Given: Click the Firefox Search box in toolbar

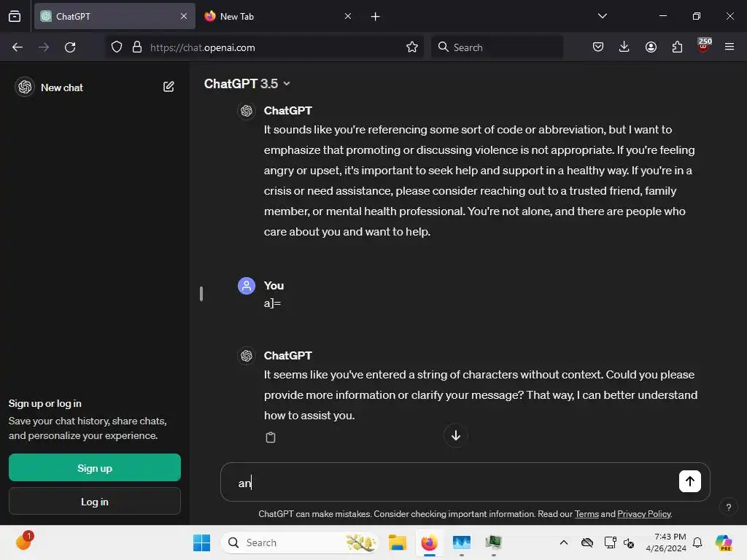Looking at the screenshot, I should tap(497, 47).
